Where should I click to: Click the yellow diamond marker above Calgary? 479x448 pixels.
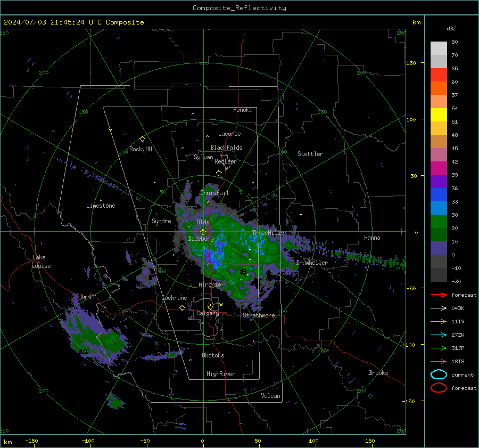tap(210, 307)
